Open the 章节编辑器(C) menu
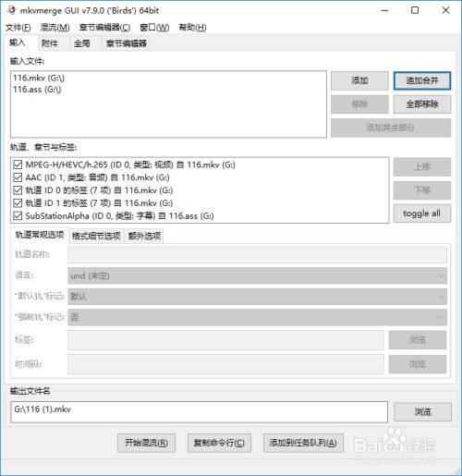The width and height of the screenshot is (462, 476). tap(104, 28)
